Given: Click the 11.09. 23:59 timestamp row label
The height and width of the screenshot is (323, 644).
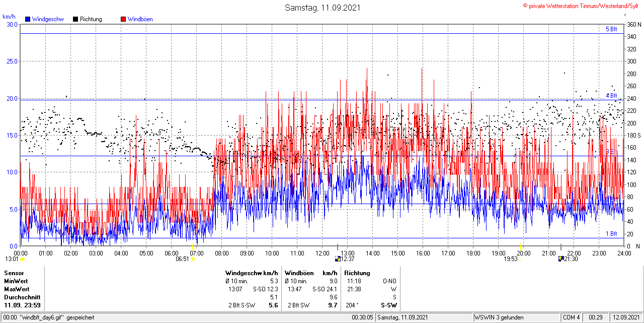Looking at the screenshot, I should coord(22,305).
